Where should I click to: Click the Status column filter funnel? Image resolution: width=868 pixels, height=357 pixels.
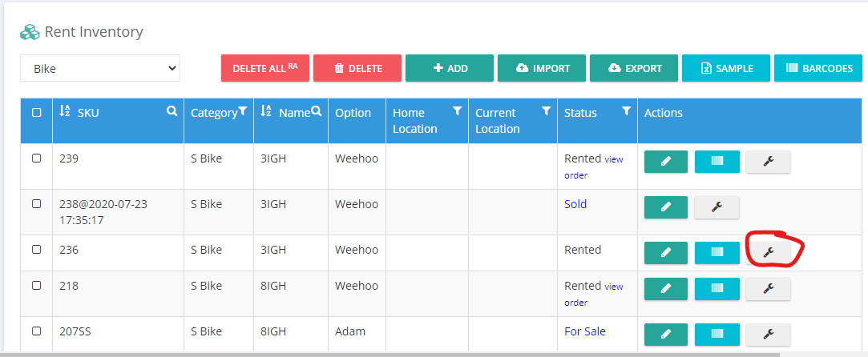pos(626,111)
